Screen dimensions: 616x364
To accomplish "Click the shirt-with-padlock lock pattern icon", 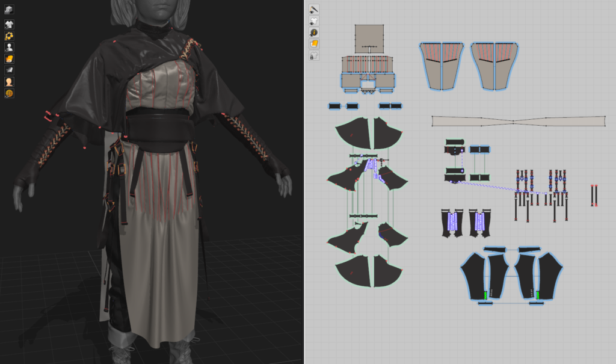I will pyautogui.click(x=313, y=55).
